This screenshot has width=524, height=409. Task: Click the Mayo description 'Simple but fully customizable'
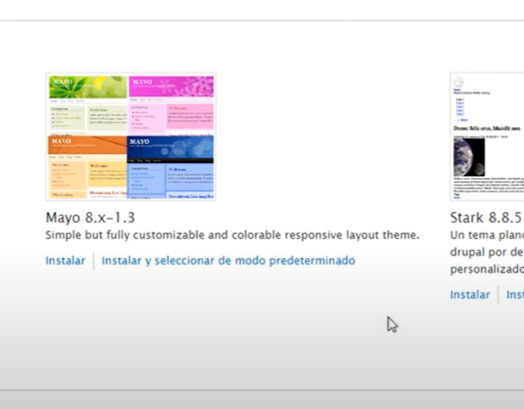(232, 235)
